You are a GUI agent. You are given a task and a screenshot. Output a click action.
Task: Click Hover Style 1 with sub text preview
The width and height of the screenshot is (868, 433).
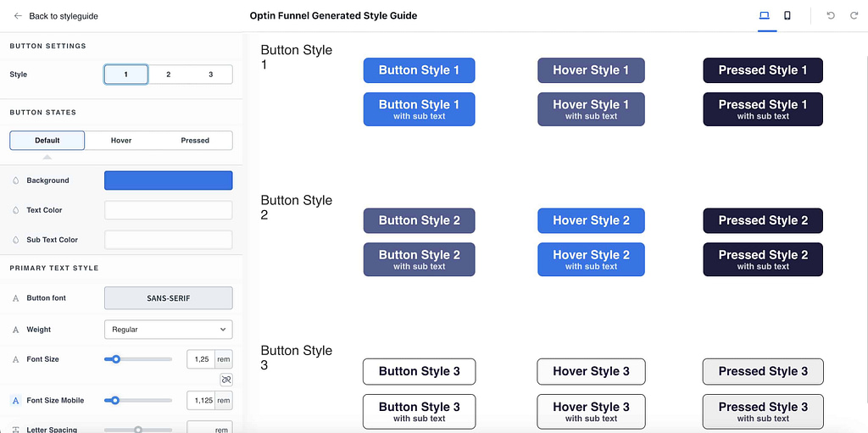(591, 109)
